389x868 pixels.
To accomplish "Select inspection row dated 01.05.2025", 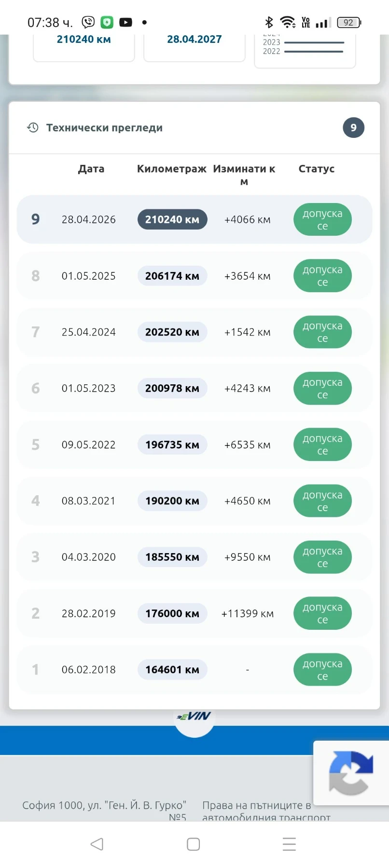I will tap(194, 276).
